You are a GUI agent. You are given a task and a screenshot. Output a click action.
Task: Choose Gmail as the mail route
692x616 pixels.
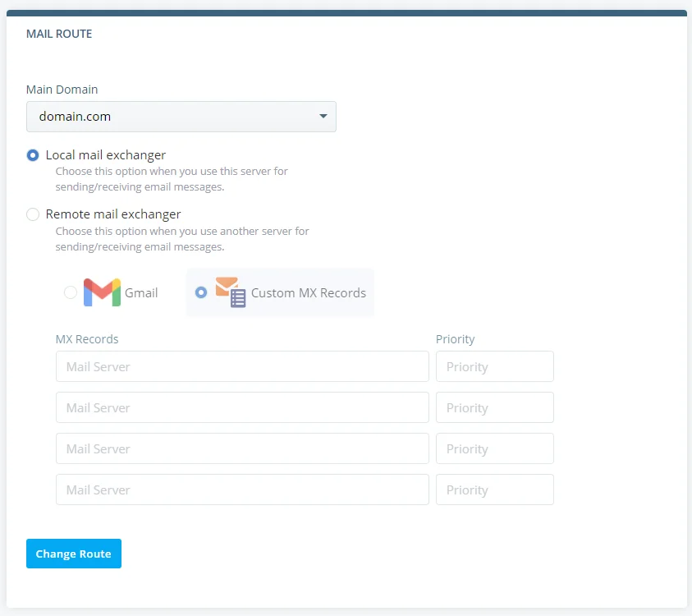coord(71,292)
